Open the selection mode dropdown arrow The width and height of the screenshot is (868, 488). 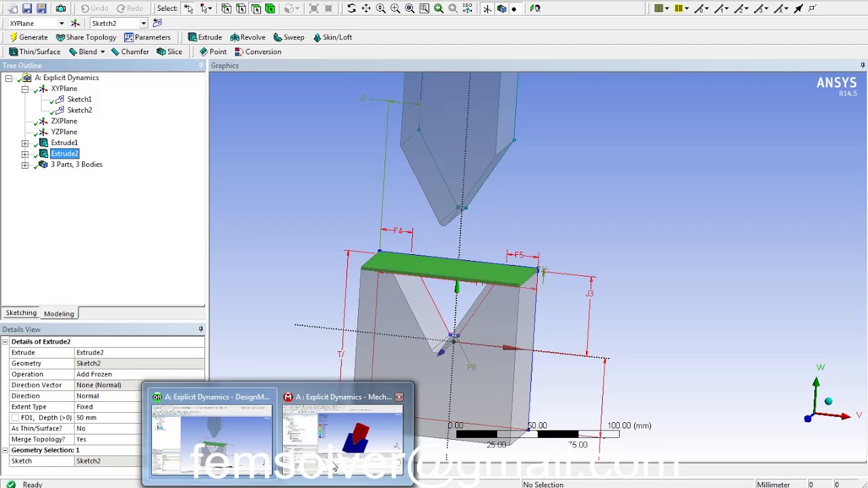[x=210, y=8]
